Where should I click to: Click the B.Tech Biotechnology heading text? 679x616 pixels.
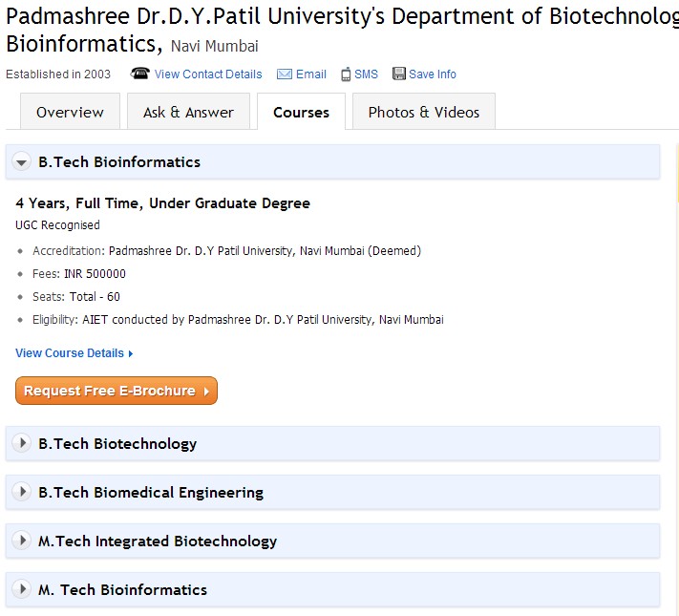117,443
